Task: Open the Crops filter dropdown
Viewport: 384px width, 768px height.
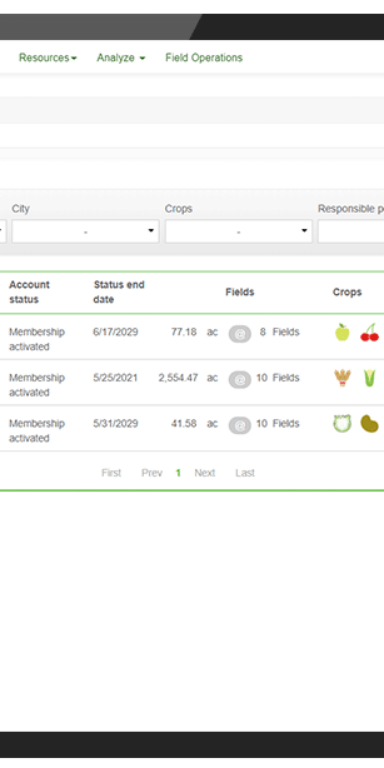Action: tap(239, 231)
